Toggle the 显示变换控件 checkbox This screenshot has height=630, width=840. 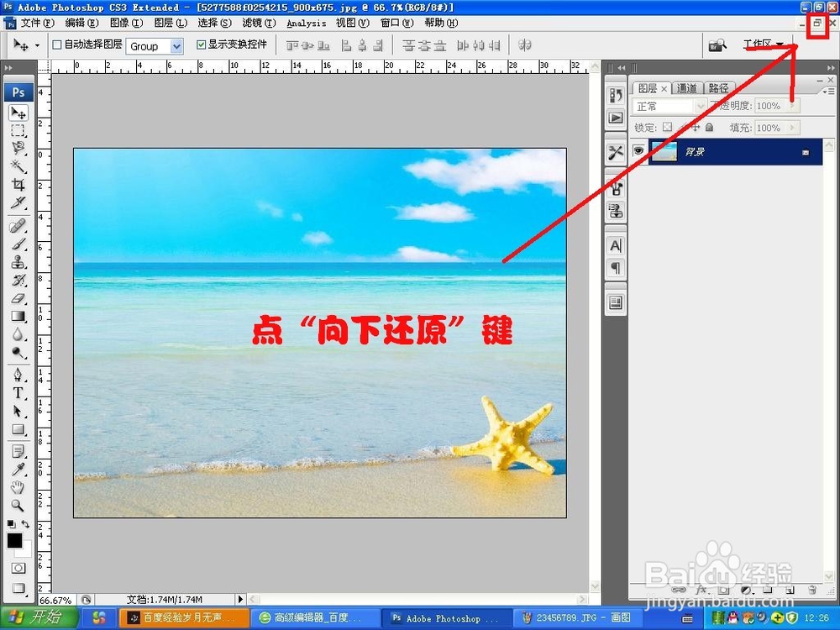[201, 44]
